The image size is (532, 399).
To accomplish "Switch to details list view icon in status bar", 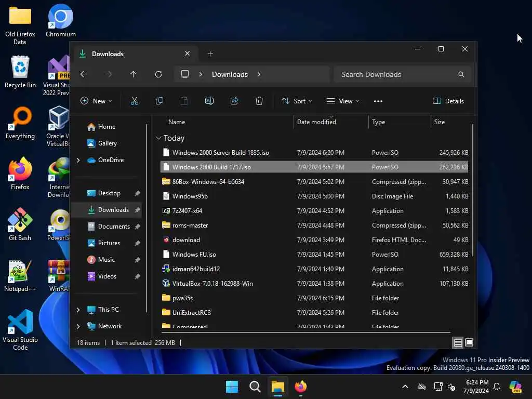I will (458, 343).
